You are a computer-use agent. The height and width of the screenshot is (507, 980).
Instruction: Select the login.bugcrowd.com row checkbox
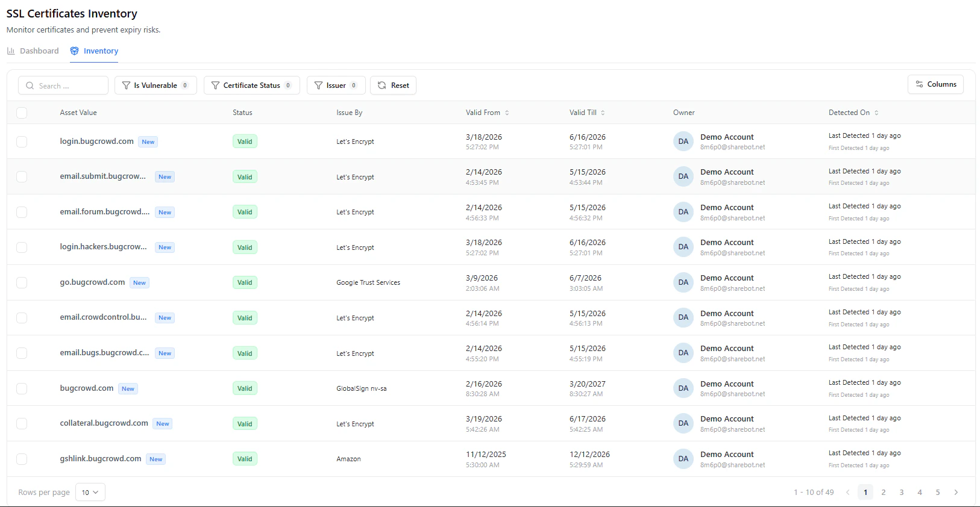coord(22,142)
